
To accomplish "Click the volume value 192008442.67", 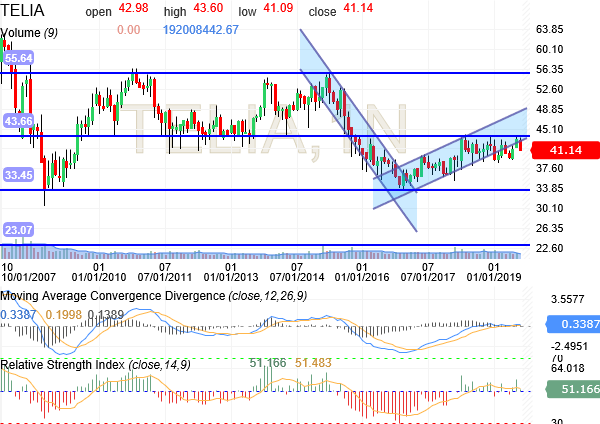I will click(x=201, y=30).
